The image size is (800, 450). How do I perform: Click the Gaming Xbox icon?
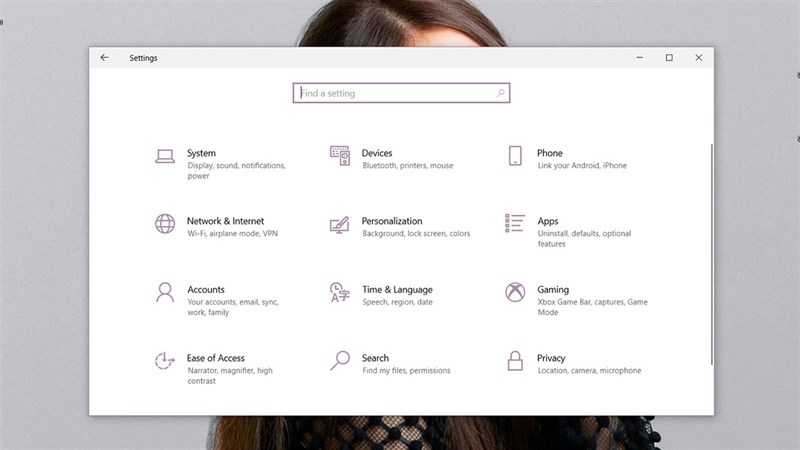(515, 292)
